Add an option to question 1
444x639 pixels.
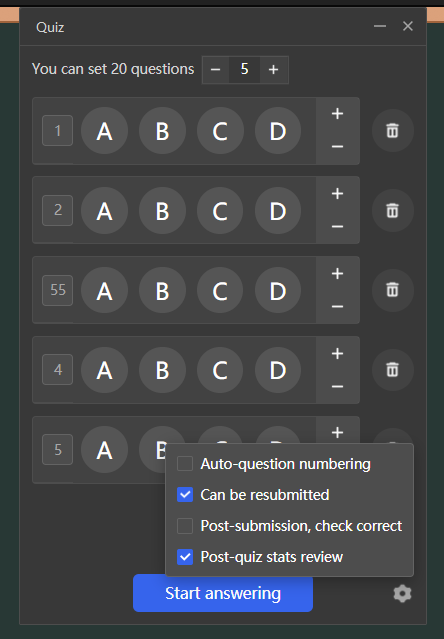(x=337, y=114)
